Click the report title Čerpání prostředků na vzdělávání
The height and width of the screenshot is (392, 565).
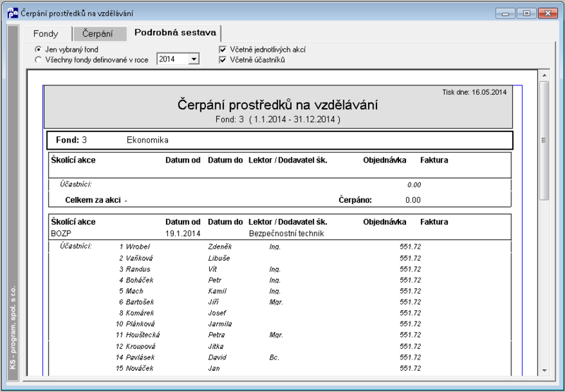(278, 105)
